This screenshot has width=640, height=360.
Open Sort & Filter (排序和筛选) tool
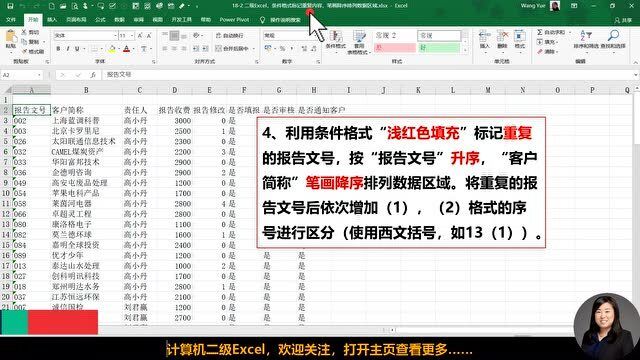585,40
